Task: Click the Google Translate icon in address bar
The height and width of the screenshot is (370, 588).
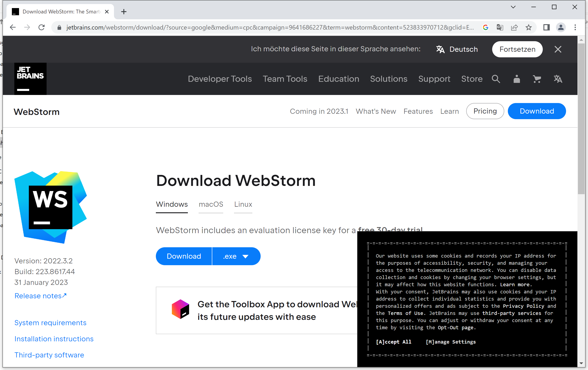Action: coord(500,27)
